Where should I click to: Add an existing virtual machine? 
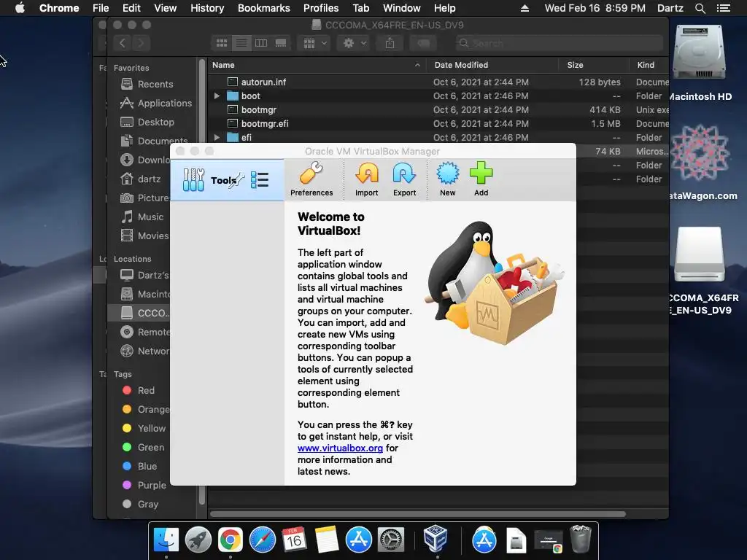tap(481, 179)
